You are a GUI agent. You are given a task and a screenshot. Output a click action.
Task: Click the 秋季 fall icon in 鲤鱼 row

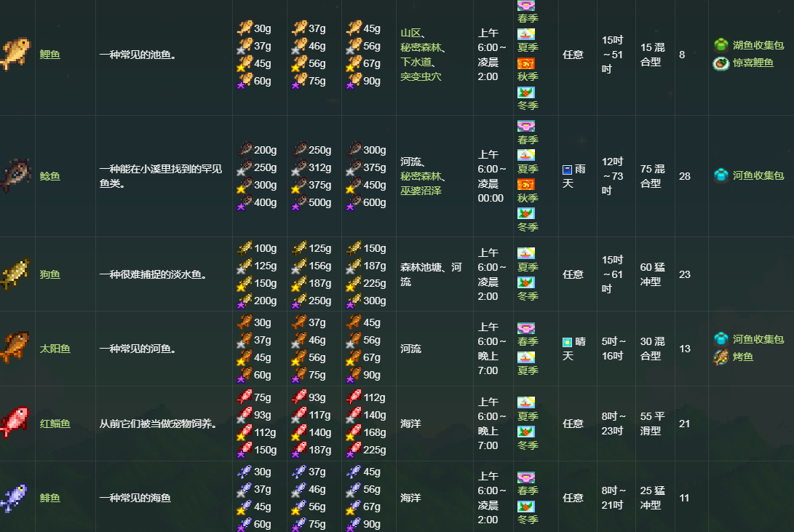tap(526, 63)
